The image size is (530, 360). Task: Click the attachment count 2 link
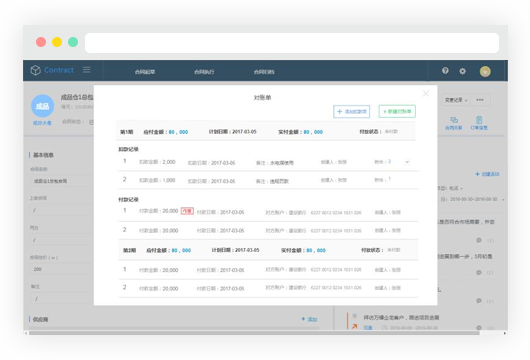coord(389,162)
